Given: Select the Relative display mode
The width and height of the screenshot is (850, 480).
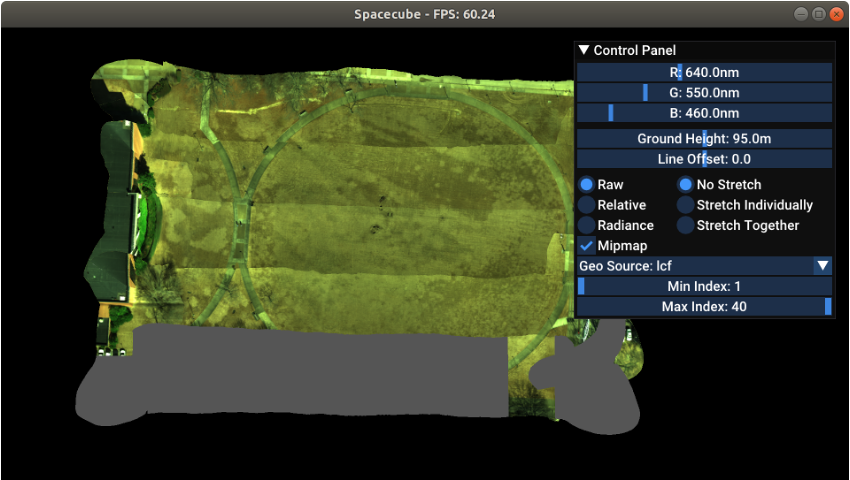Looking at the screenshot, I should coord(587,205).
